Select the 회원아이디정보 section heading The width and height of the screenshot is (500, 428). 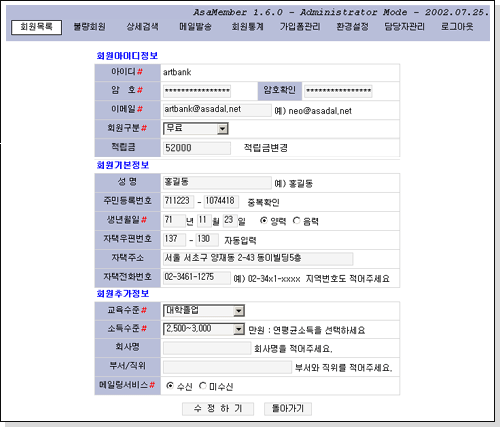click(x=127, y=56)
